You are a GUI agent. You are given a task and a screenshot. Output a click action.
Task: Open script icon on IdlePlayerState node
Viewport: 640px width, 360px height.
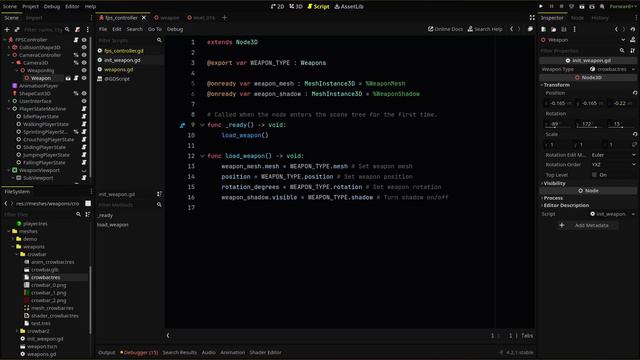click(x=84, y=116)
